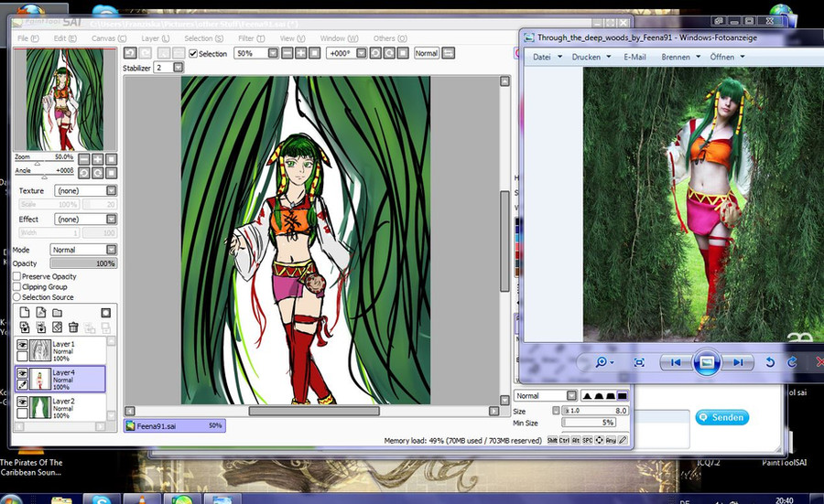The image size is (824, 504).
Task: Go to previous photo in Fotoanzeige
Action: pyautogui.click(x=676, y=362)
